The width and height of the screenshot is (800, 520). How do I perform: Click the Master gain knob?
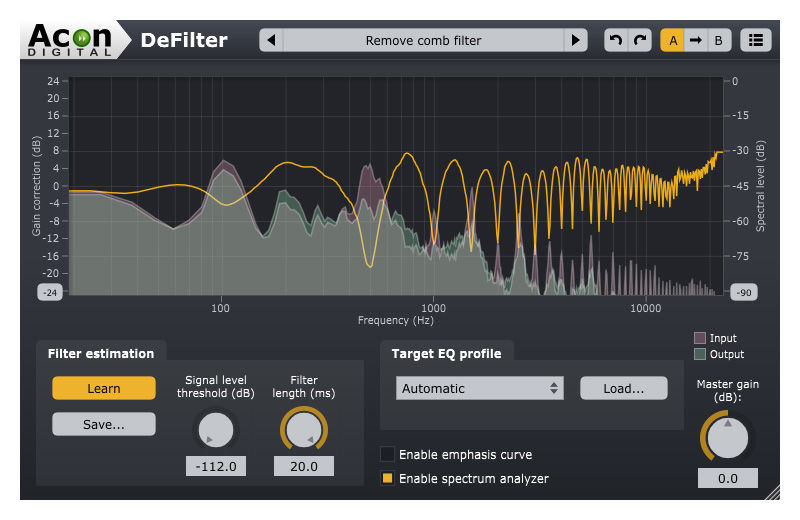(x=728, y=435)
